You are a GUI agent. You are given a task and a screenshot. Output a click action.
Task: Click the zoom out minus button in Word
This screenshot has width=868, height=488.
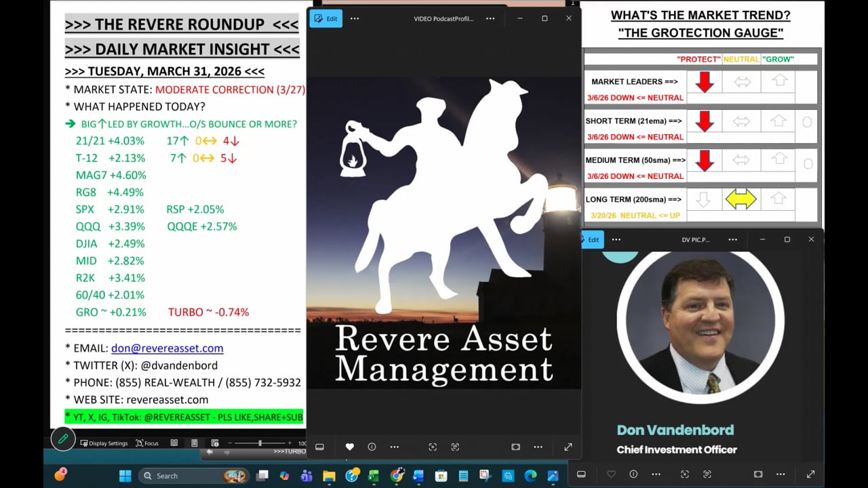[x=229, y=443]
